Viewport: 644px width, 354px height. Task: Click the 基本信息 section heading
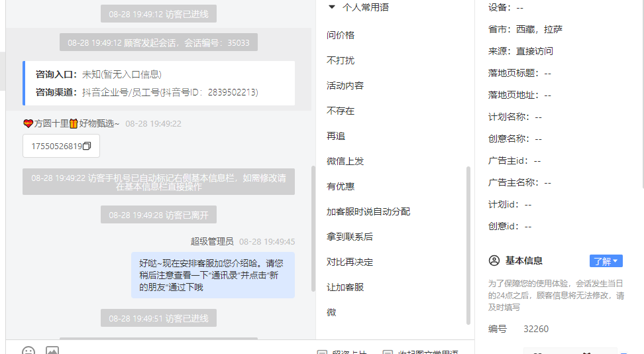coord(523,261)
